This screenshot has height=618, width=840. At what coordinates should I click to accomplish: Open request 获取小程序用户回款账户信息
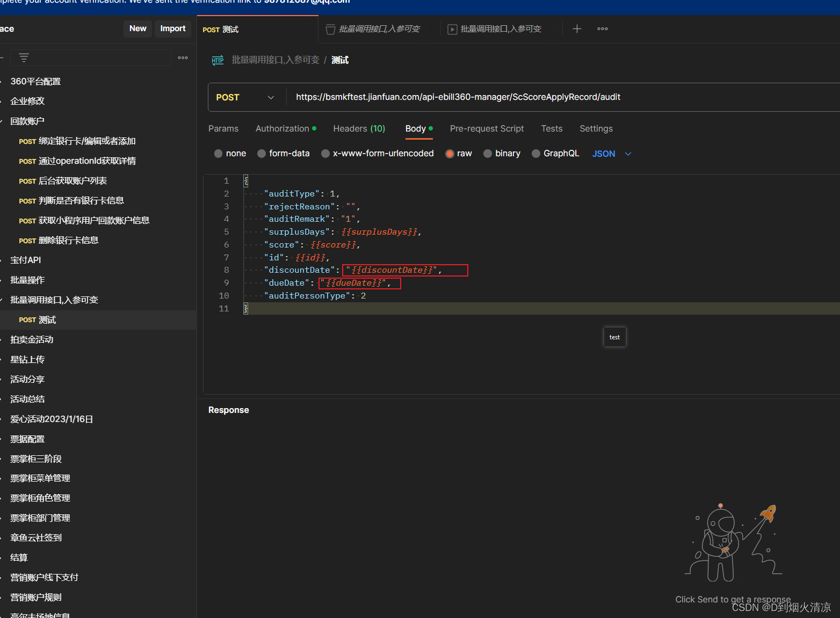point(94,221)
